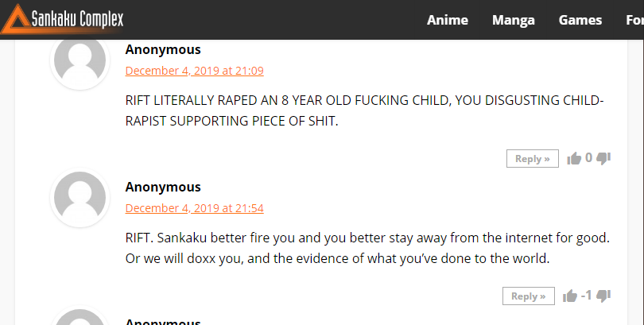The image size is (644, 325).
Task: Click the orange triangle Sankaku Complex logo
Action: tap(16, 19)
